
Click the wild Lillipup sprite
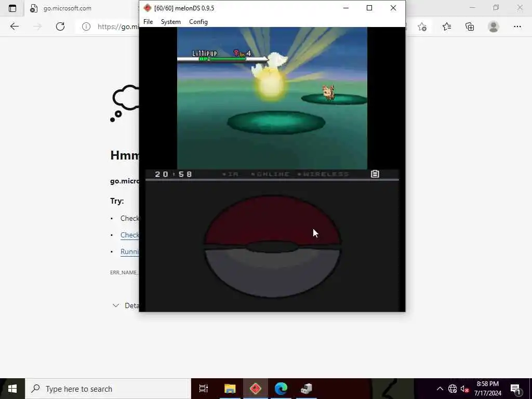tap(329, 92)
